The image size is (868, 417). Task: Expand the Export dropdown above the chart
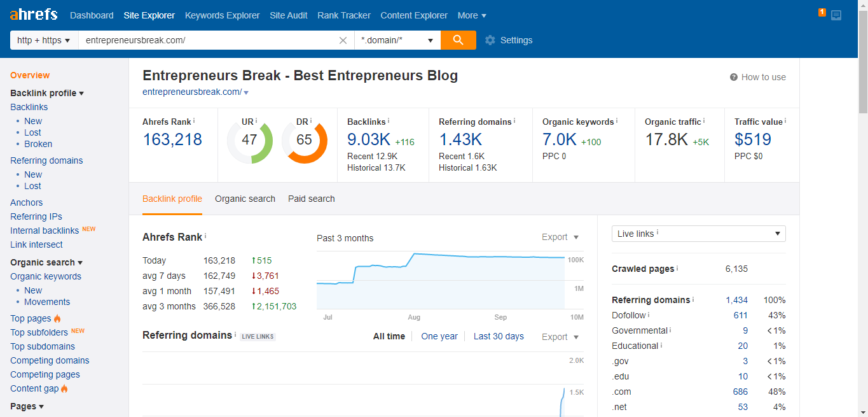point(560,237)
